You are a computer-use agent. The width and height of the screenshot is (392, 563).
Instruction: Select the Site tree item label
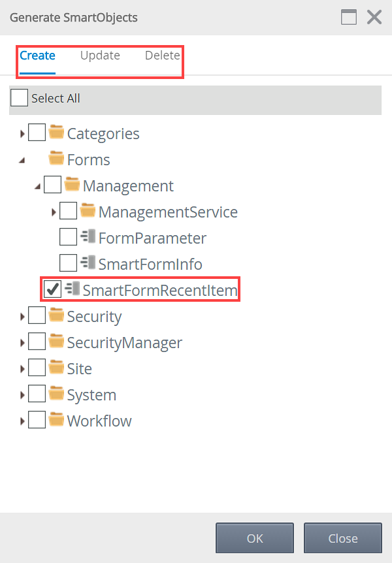pos(80,368)
